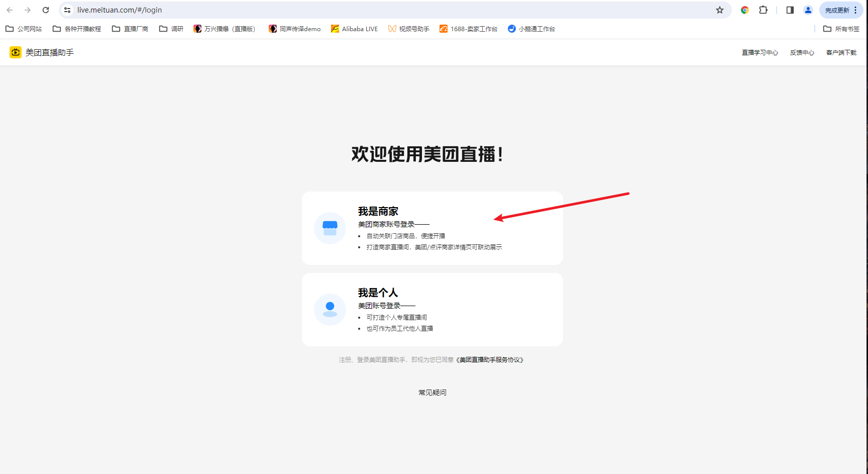Open 《美团直播助手服务协议》 link
The width and height of the screenshot is (868, 474).
490,360
